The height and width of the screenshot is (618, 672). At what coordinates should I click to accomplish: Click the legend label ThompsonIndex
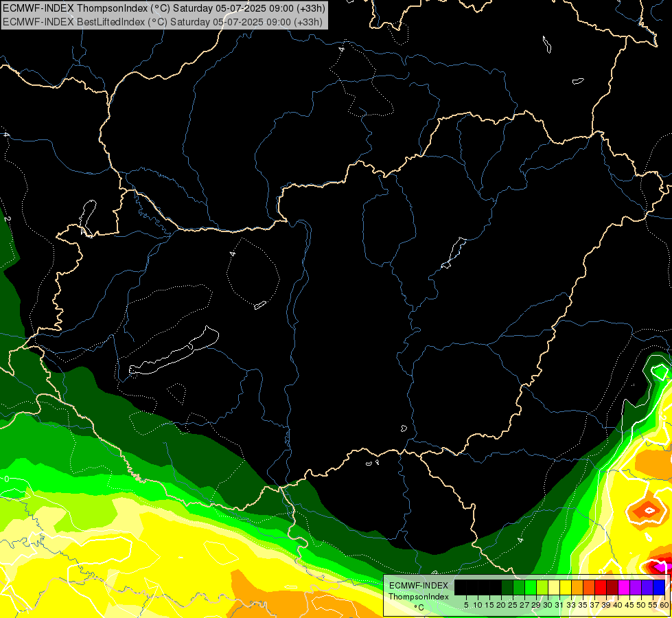pos(419,597)
